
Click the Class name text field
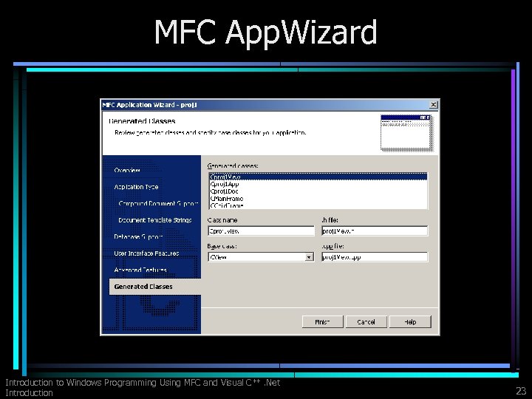click(261, 231)
